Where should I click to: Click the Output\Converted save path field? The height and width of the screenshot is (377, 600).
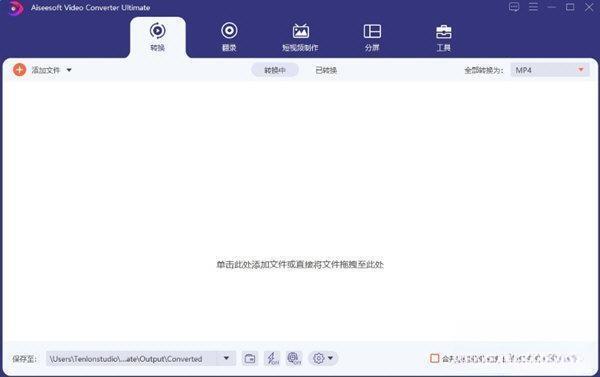(132, 359)
